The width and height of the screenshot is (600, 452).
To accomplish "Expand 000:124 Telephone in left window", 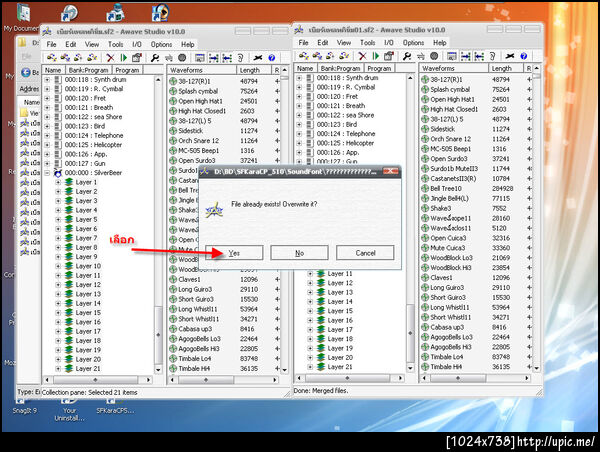I will (x=47, y=135).
